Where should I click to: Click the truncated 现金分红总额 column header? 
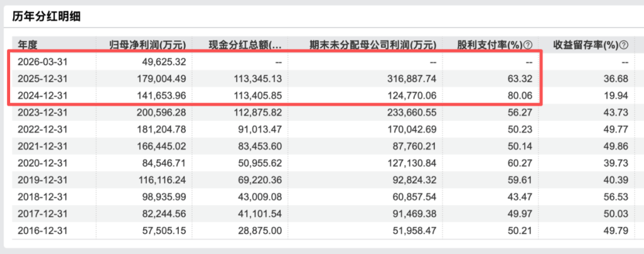click(245, 45)
